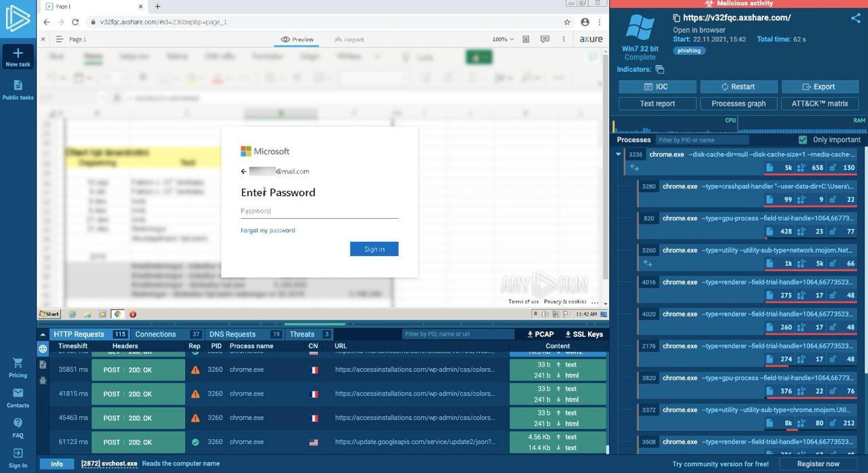This screenshot has height=473, width=868.
Task: Click the Restart button
Action: [x=738, y=87]
